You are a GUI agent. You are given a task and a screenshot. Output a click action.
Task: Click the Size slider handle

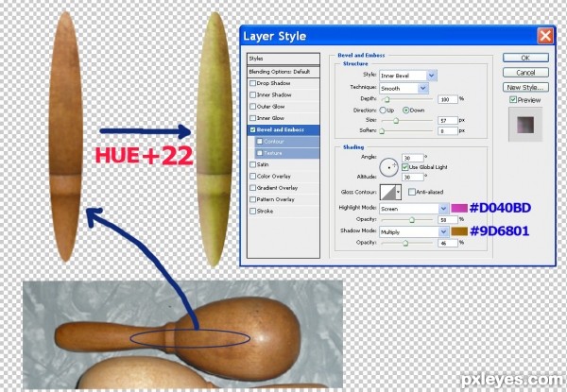(396, 121)
